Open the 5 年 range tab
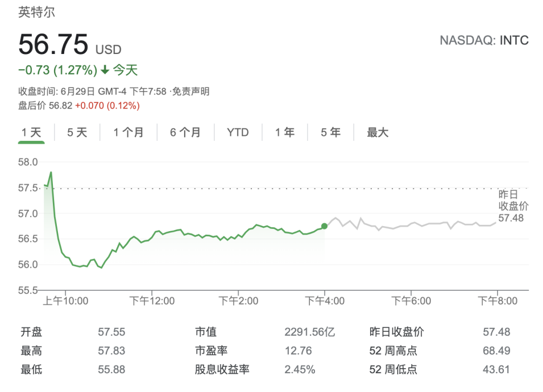The width and height of the screenshot is (543, 392). [331, 132]
